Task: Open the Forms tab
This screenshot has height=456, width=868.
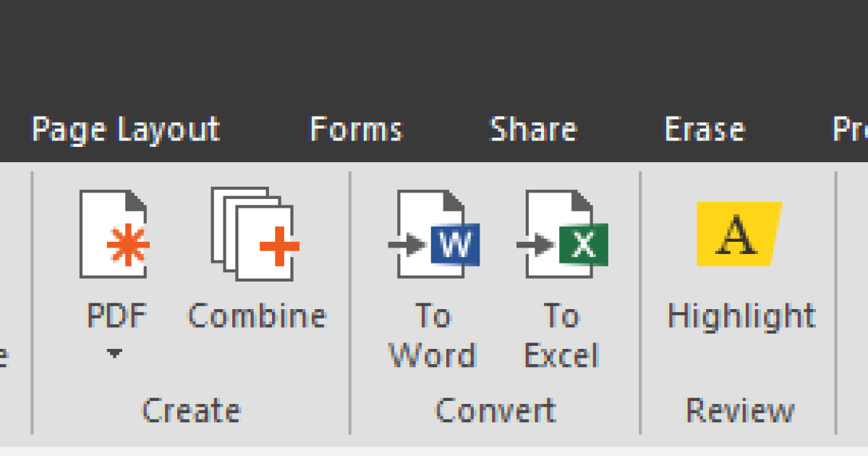Action: (x=356, y=130)
